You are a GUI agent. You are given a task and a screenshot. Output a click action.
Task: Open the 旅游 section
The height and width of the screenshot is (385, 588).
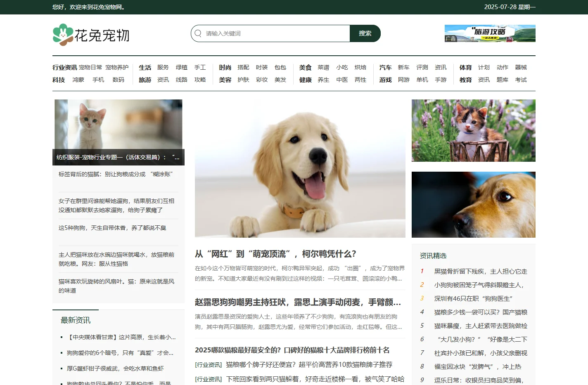(145, 80)
